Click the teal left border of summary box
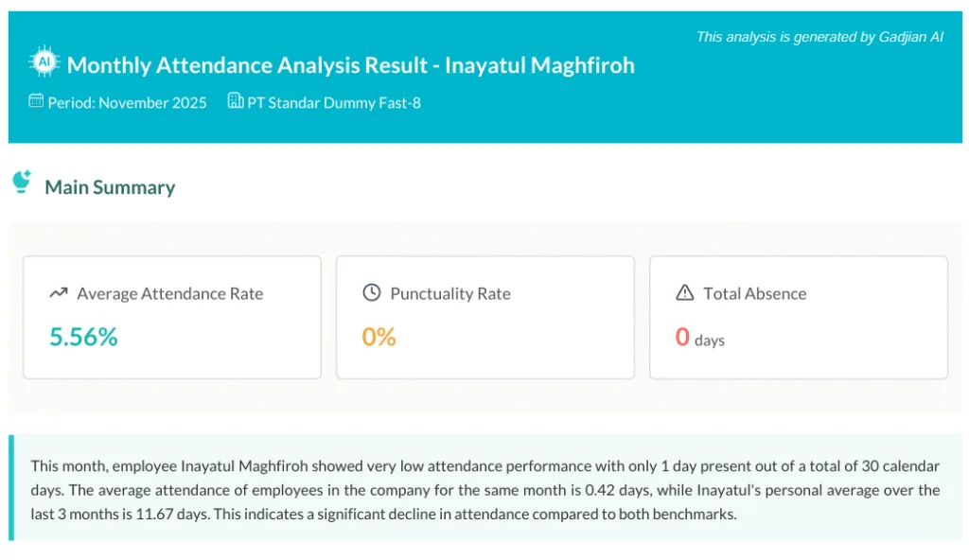Viewport: 969px width, 560px height. tap(11, 488)
